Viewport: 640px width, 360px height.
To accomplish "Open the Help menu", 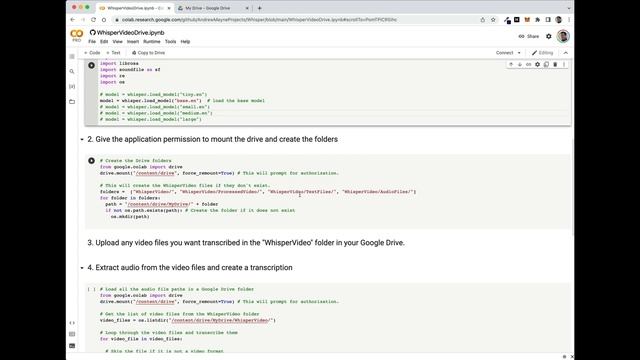I will point(185,42).
